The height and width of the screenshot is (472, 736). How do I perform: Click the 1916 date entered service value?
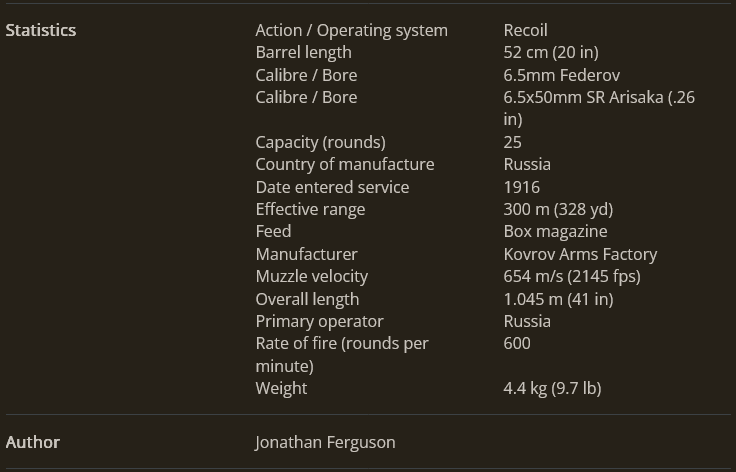[521, 187]
